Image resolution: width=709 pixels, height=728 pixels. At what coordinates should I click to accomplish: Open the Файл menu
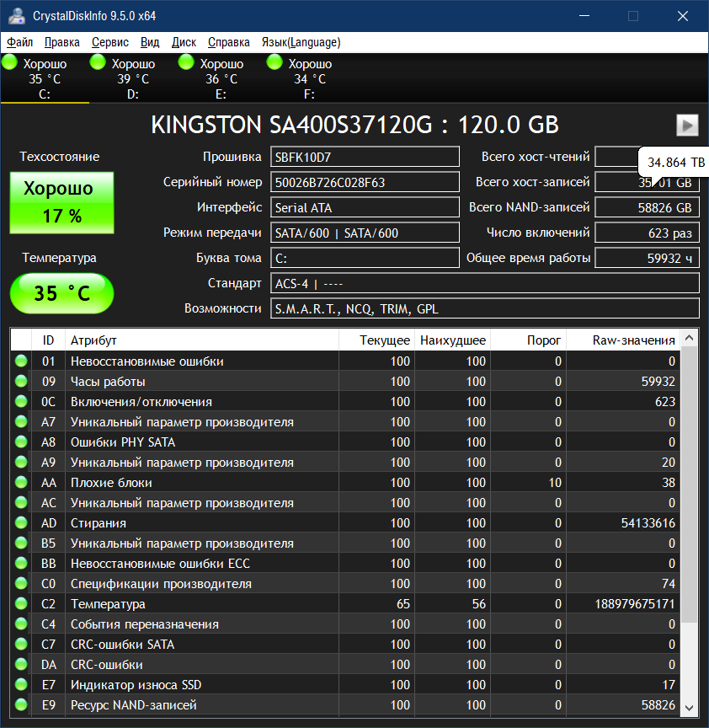click(20, 43)
